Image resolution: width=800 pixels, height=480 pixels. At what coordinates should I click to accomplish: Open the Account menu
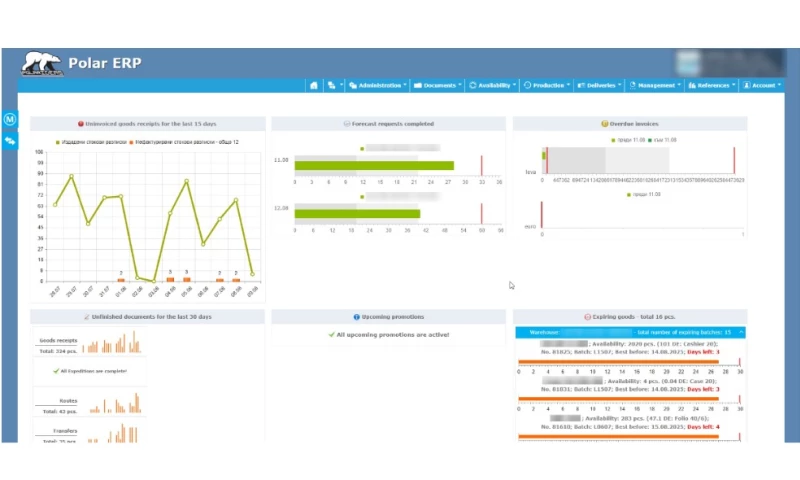coord(760,86)
